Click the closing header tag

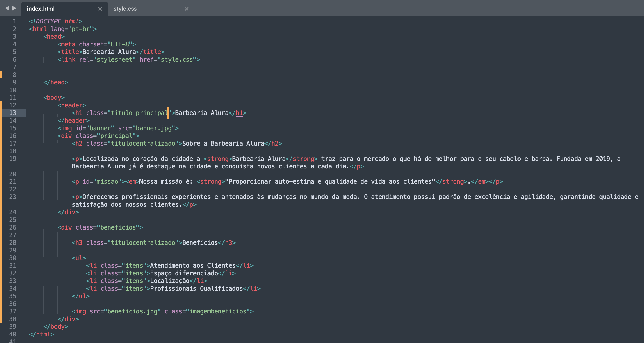[x=74, y=120]
